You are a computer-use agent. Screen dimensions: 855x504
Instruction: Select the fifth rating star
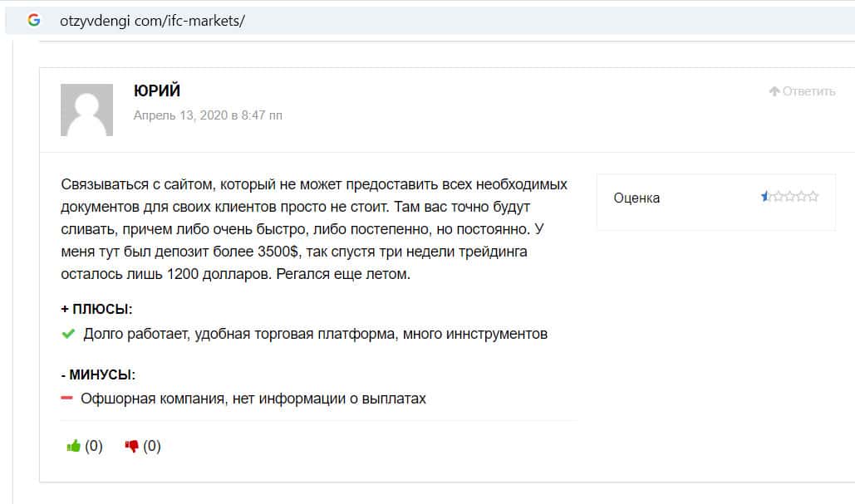pyautogui.click(x=813, y=197)
